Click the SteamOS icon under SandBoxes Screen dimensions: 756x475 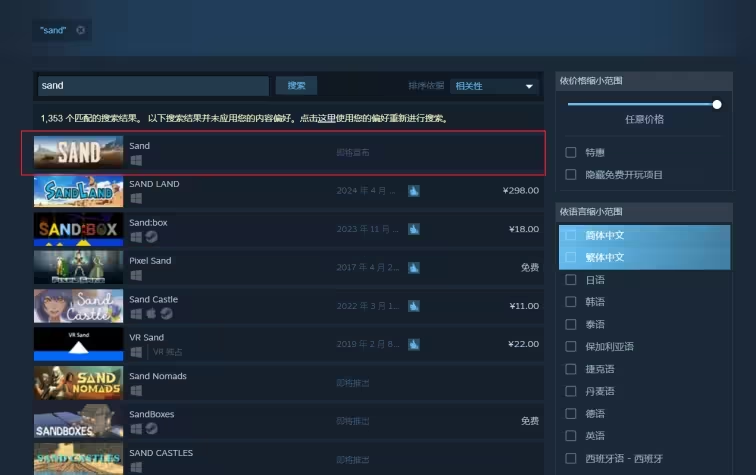[152, 428]
